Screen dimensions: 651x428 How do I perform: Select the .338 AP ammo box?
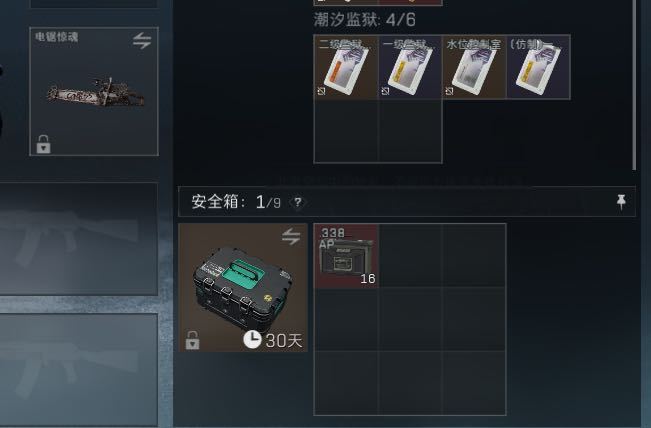[x=347, y=256]
